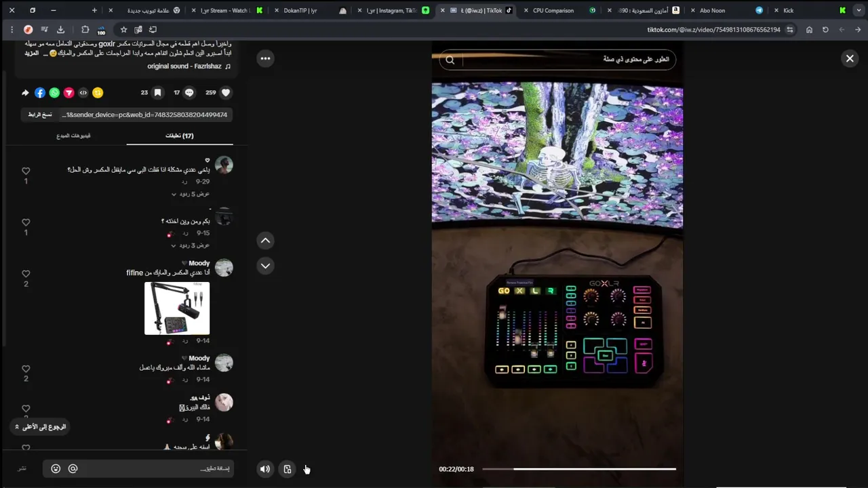Like Moody's fifine comment
This screenshot has height=488, width=868.
26,274
